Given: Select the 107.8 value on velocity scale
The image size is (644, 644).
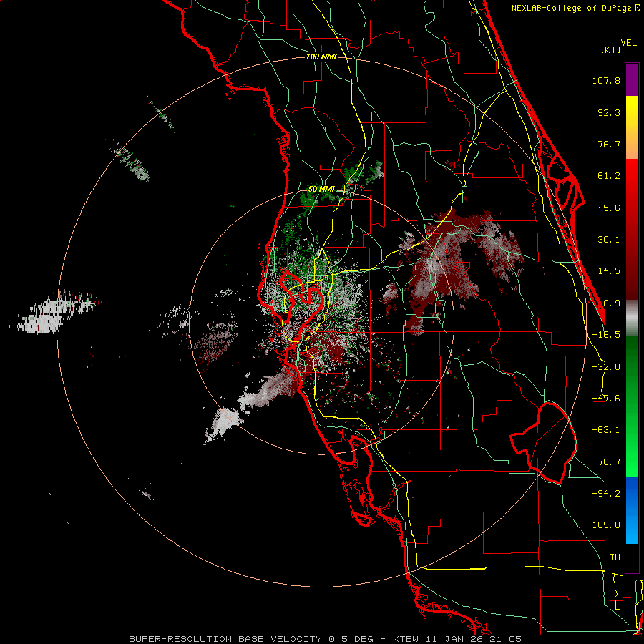Looking at the screenshot, I should click(x=606, y=80).
